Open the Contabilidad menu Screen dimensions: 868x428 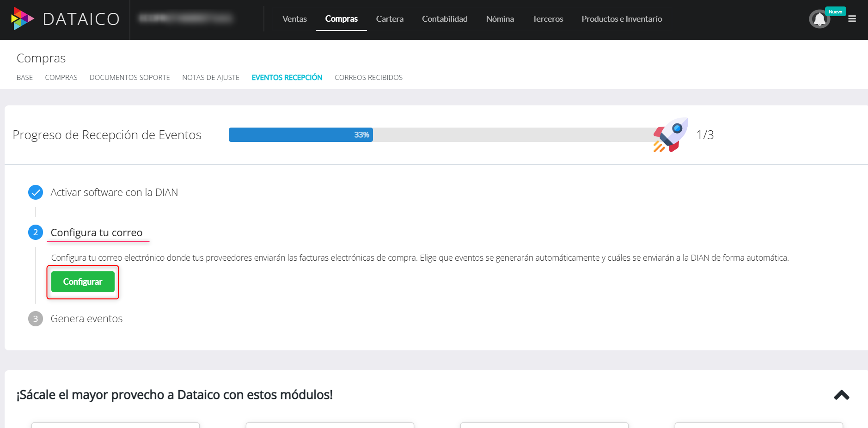pyautogui.click(x=444, y=19)
